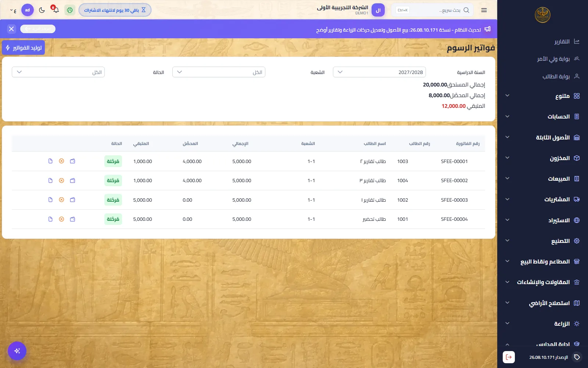
Task: Click the green printer icon
Action: point(70,10)
